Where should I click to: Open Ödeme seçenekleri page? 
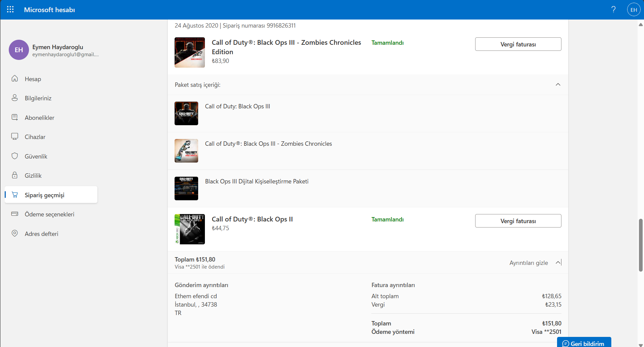51,214
